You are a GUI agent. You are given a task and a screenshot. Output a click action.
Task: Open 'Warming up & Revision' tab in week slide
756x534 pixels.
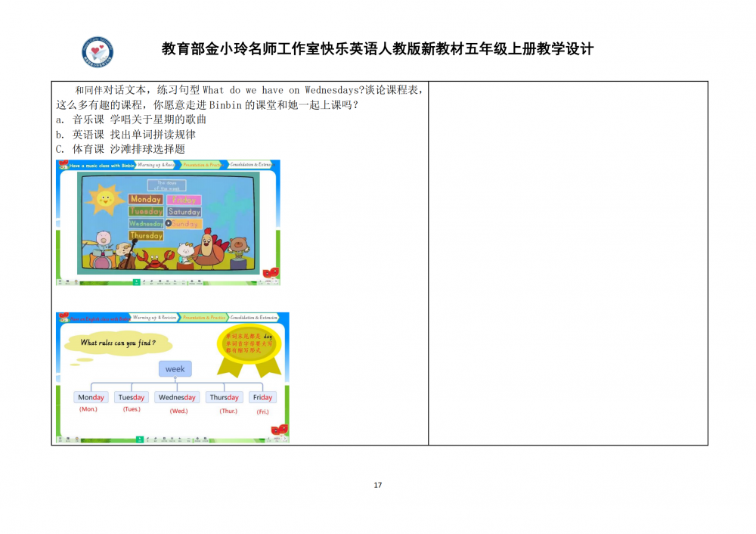point(155,318)
